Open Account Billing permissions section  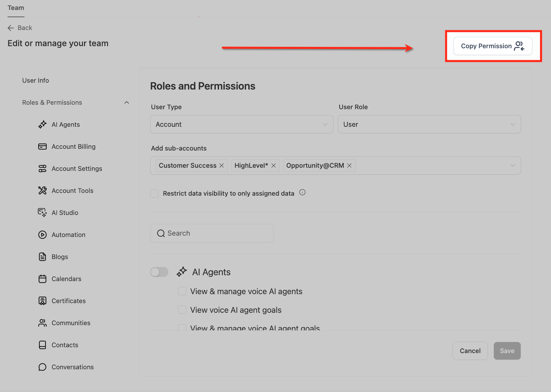[x=74, y=146]
